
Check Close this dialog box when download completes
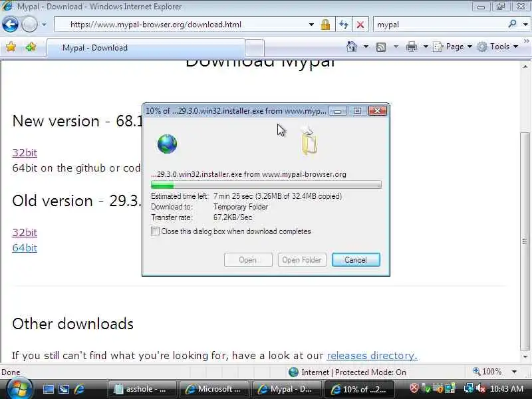coord(155,231)
